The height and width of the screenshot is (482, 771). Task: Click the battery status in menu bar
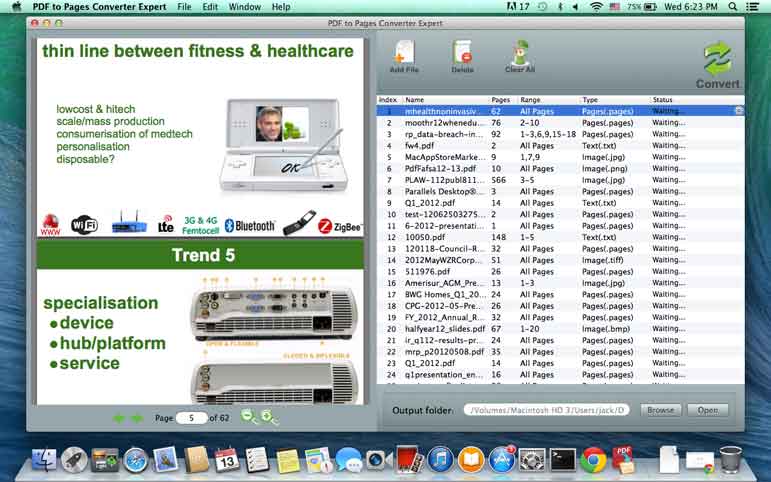coord(642,7)
